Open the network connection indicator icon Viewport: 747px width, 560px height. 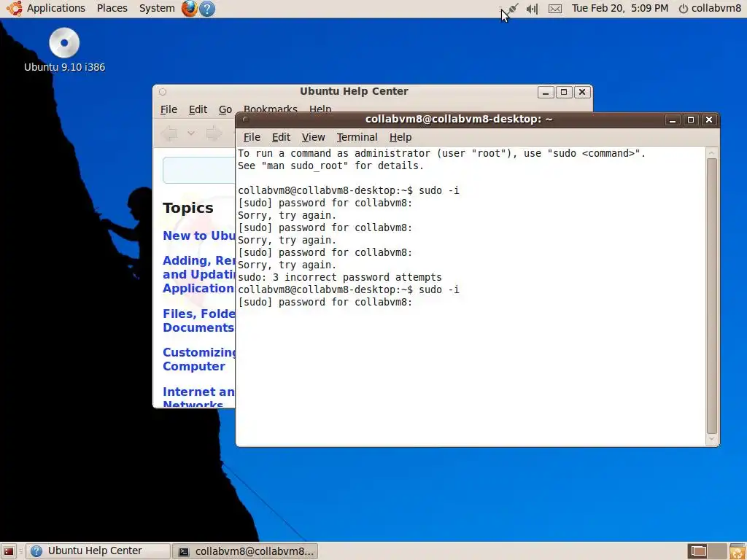pyautogui.click(x=513, y=9)
